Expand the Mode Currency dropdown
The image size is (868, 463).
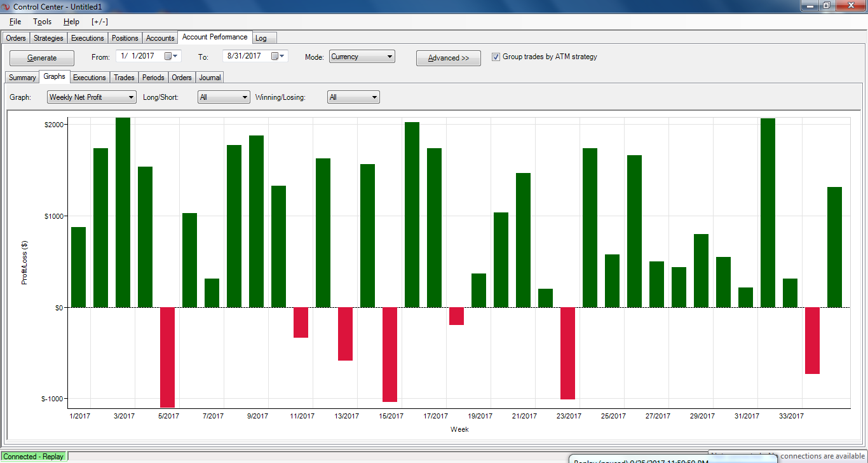(x=362, y=57)
